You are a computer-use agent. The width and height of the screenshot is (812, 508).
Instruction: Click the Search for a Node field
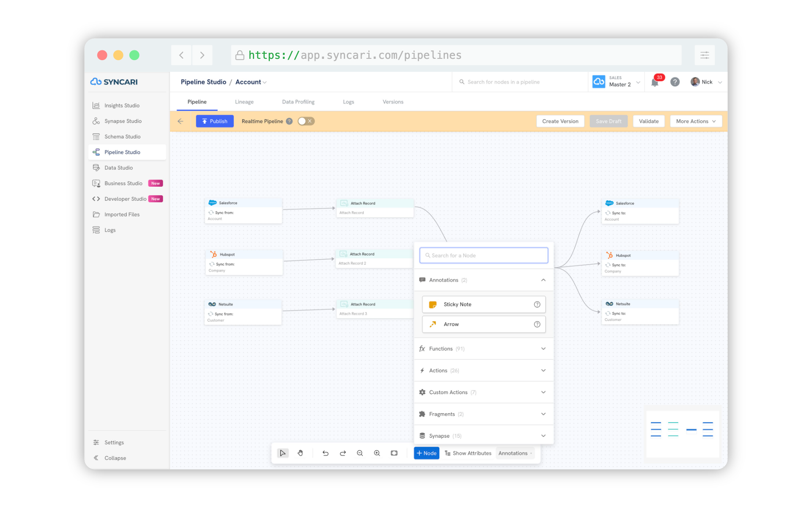tap(484, 255)
